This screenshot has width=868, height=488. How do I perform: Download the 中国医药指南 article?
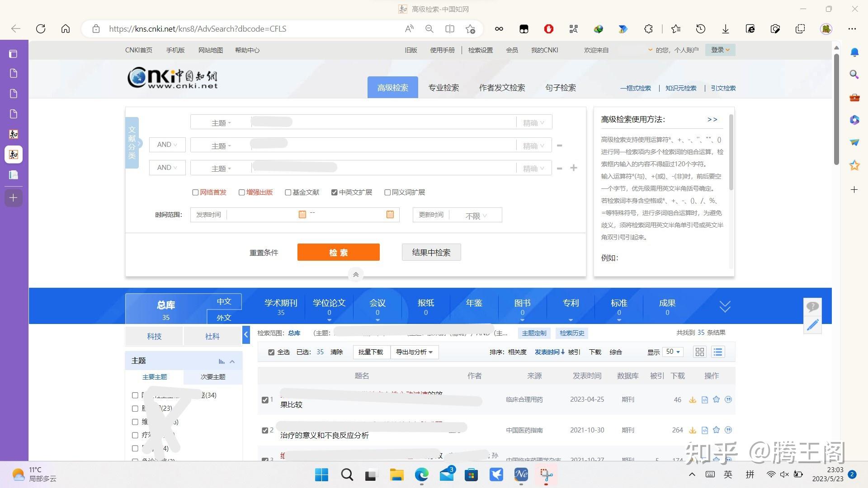(692, 430)
